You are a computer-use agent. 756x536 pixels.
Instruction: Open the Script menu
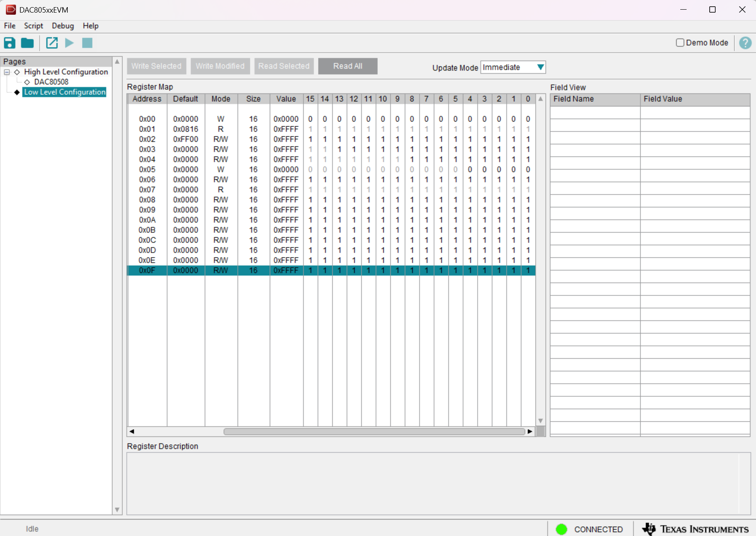(x=34, y=26)
